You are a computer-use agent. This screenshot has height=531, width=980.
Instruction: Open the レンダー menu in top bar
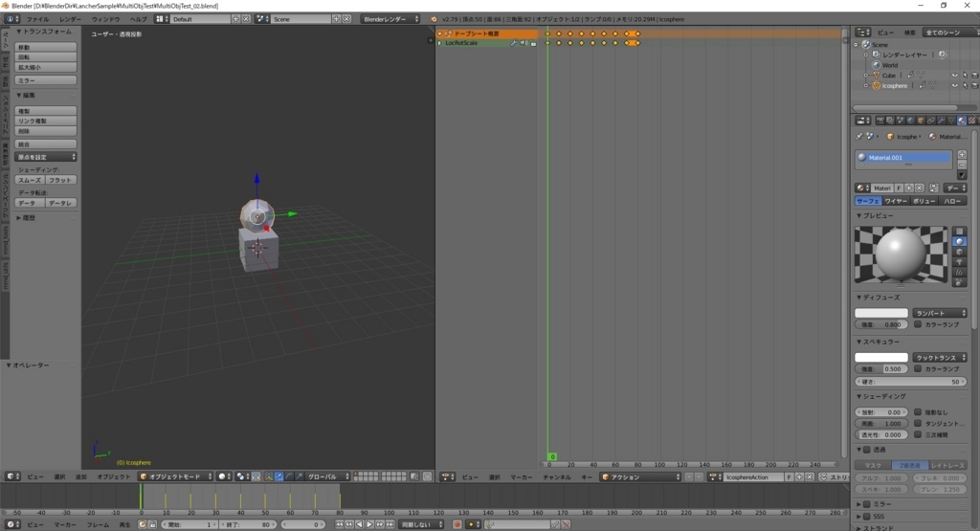(x=71, y=19)
